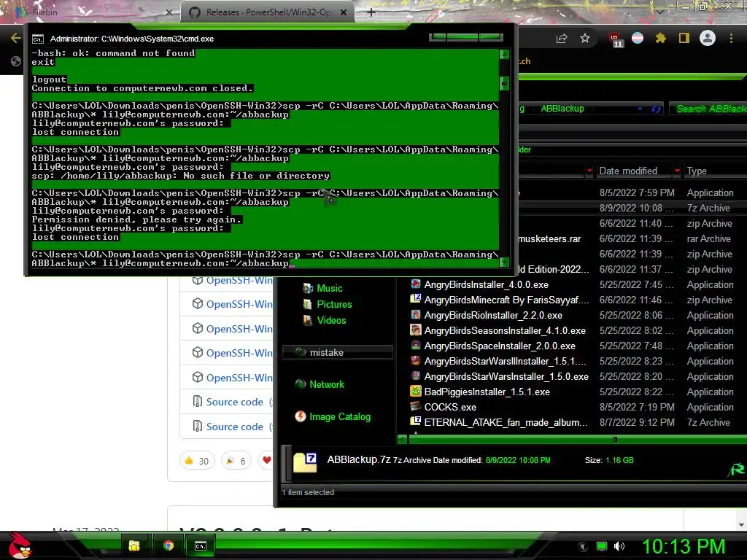Image resolution: width=747 pixels, height=560 pixels.
Task: Sort files by Date modified column
Action: pos(628,171)
